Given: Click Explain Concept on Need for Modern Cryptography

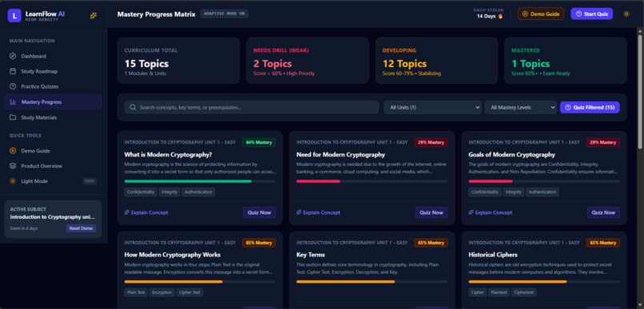Looking at the screenshot, I should coord(318,212).
